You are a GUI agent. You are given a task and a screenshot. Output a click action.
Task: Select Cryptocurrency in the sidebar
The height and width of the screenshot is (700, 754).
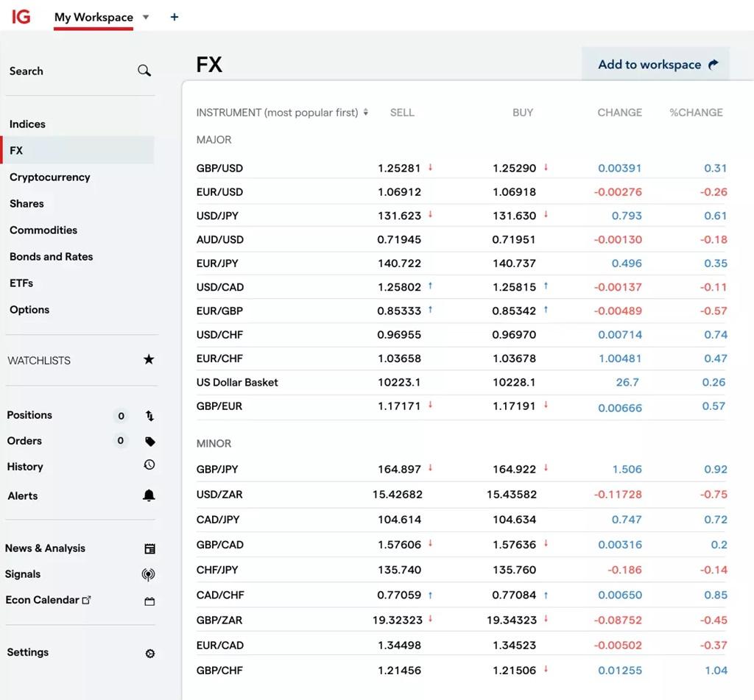click(50, 177)
